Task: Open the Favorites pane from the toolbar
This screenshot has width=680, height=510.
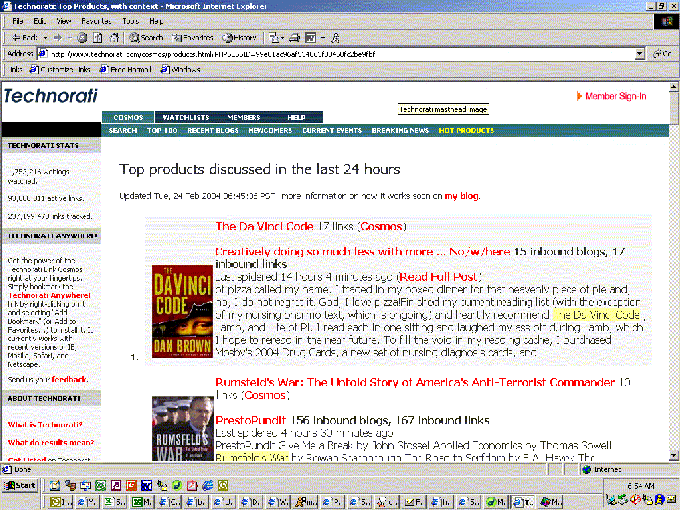Action: point(193,38)
